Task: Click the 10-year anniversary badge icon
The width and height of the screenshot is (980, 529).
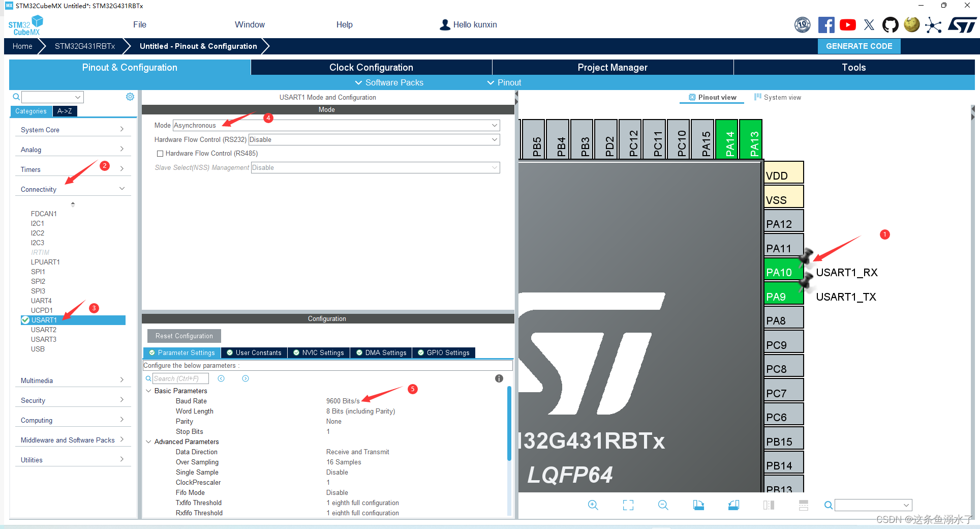Action: click(803, 24)
